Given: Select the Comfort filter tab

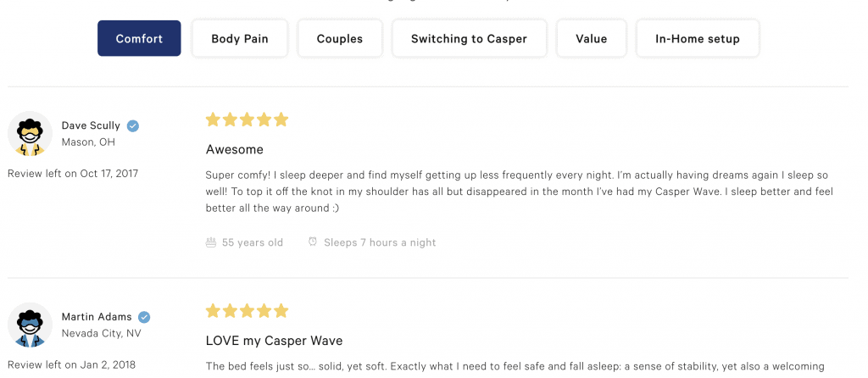Looking at the screenshot, I should (139, 39).
